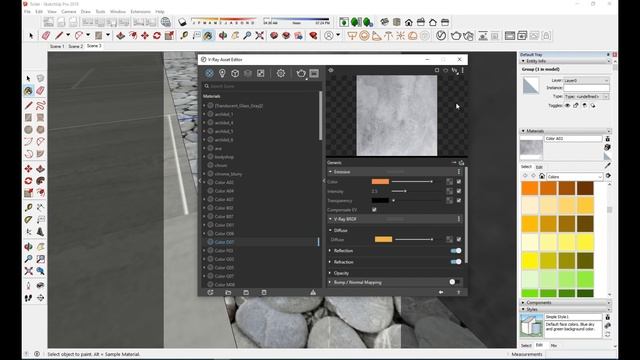Viewport: 640px width, 360px height.
Task: Select the Pencil line tool in top toolbar
Action: click(x=59, y=36)
